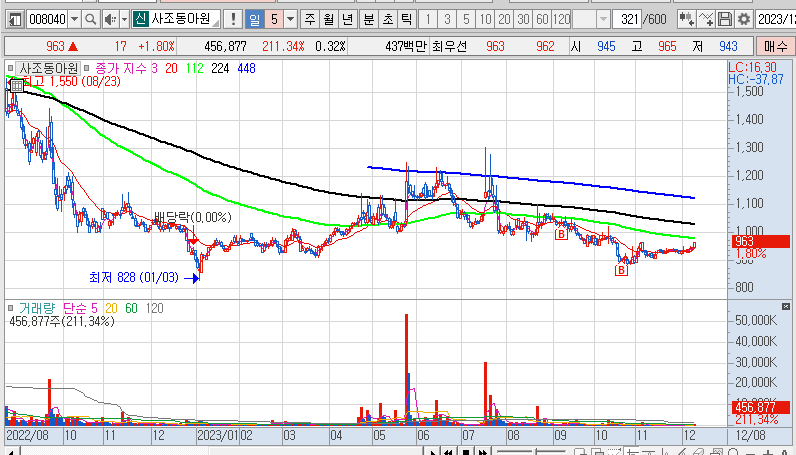
Task: Click the green 60 volume average legend
Action: pyautogui.click(x=131, y=308)
